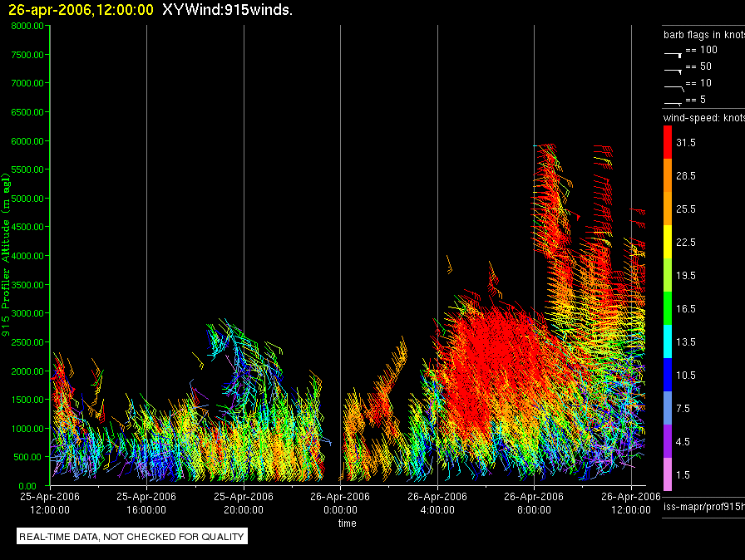Click the blue 10.5 knots swatch
Screen dimensions: 745x560
(x=668, y=375)
